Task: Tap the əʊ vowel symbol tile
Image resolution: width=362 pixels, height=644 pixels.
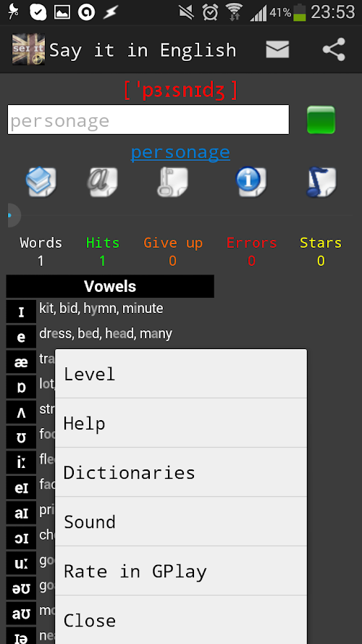Action: (21, 588)
